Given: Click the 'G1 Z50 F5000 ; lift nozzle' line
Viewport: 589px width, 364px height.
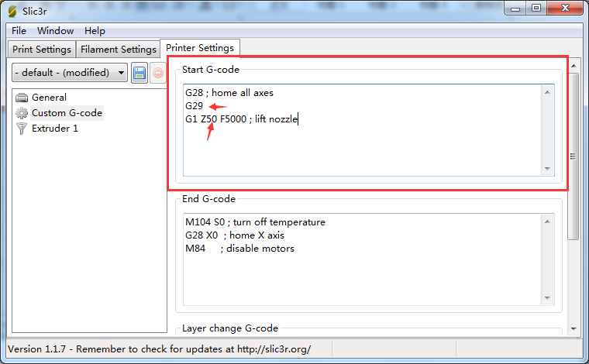Looking at the screenshot, I should click(x=241, y=119).
